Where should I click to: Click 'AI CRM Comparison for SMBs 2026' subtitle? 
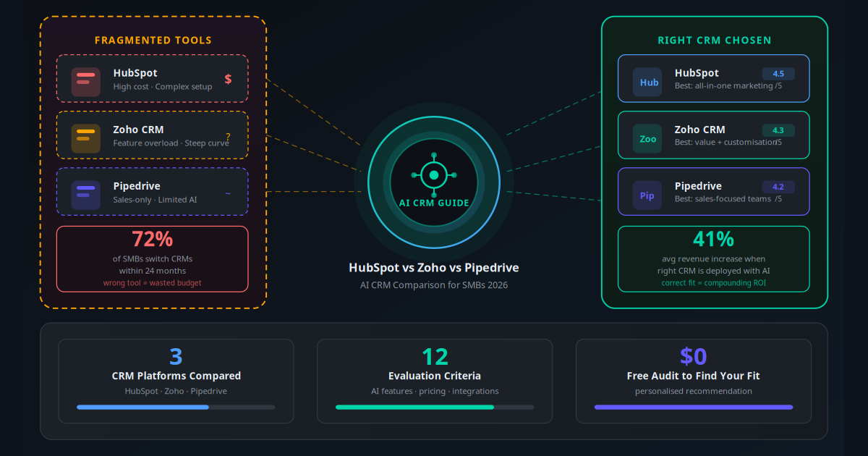pos(434,285)
